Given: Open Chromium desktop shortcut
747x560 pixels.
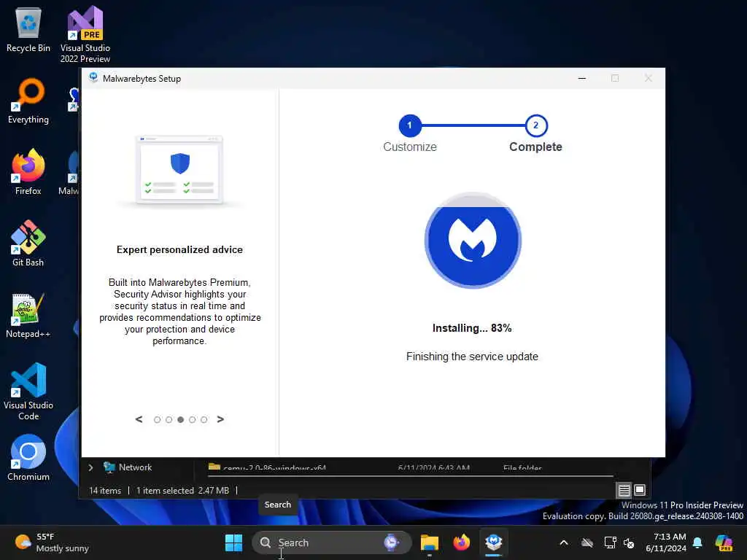Looking at the screenshot, I should (x=28, y=458).
